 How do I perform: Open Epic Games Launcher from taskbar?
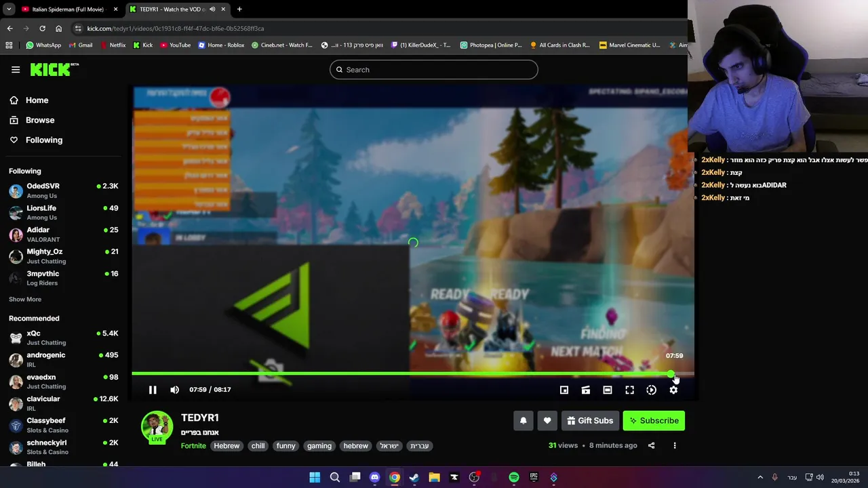[x=534, y=477]
